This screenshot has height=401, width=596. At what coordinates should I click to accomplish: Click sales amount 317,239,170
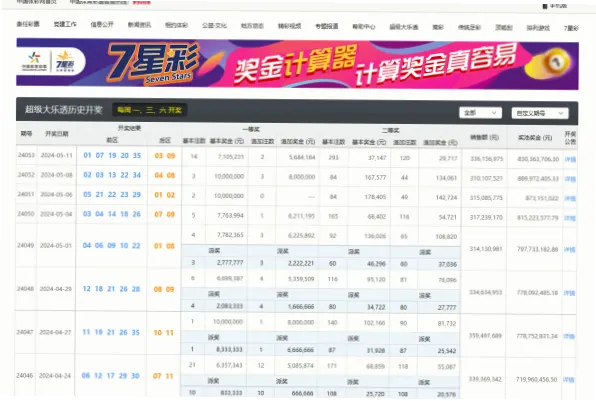click(x=486, y=217)
